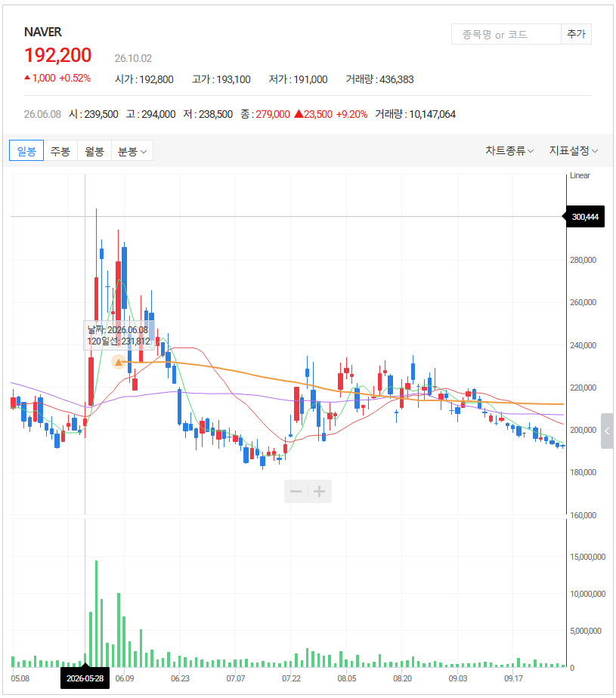This screenshot has height=698, width=616.
Task: Click the 추가 add button
Action: click(x=576, y=34)
